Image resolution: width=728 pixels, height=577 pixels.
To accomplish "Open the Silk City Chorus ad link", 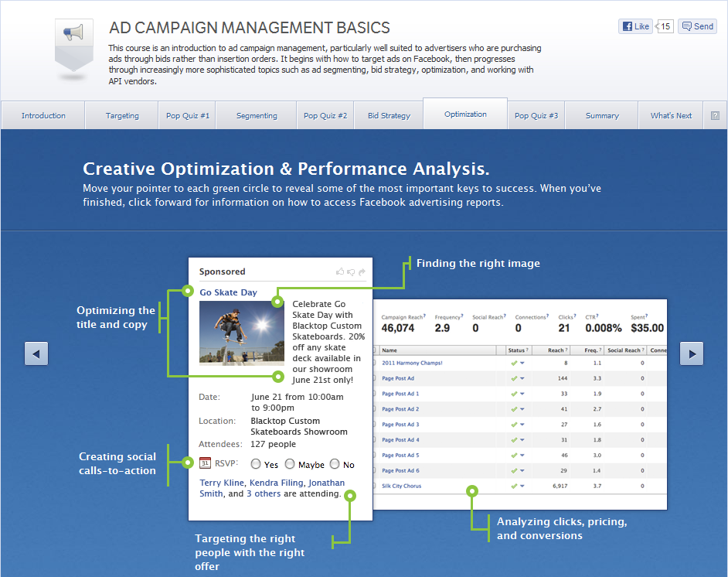I will click(402, 486).
